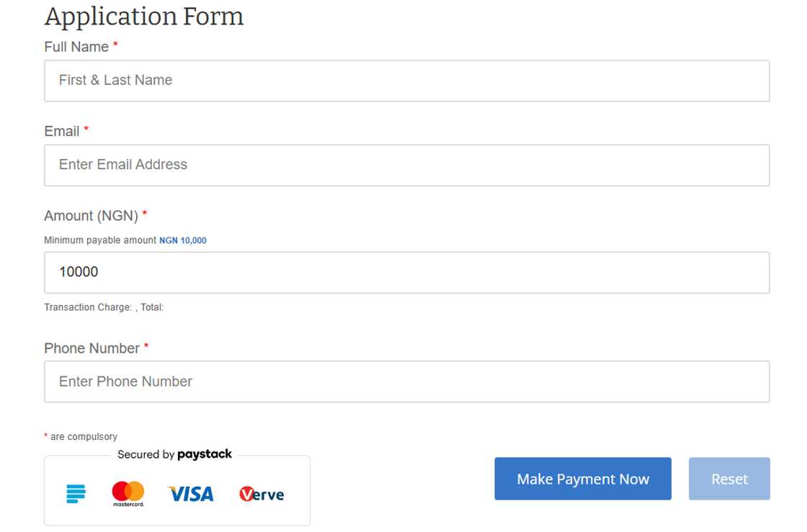Click the Application Form heading
Viewport: 807px width, 532px height.
(144, 16)
